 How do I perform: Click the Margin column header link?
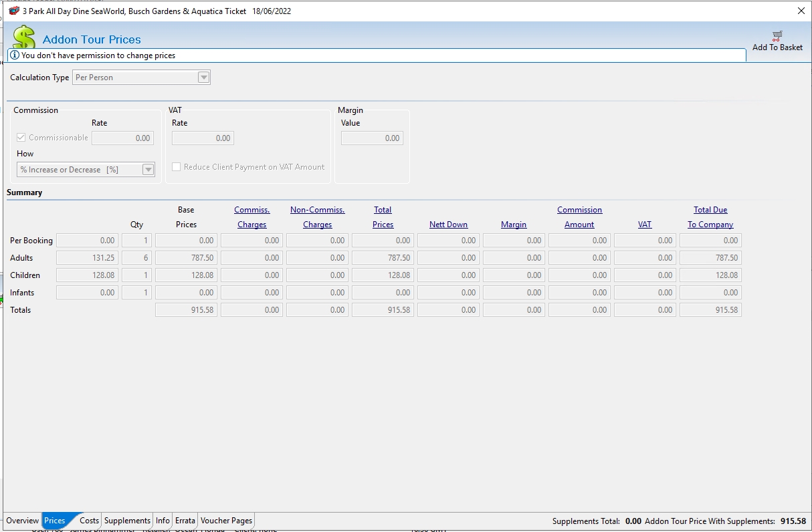[x=514, y=225]
